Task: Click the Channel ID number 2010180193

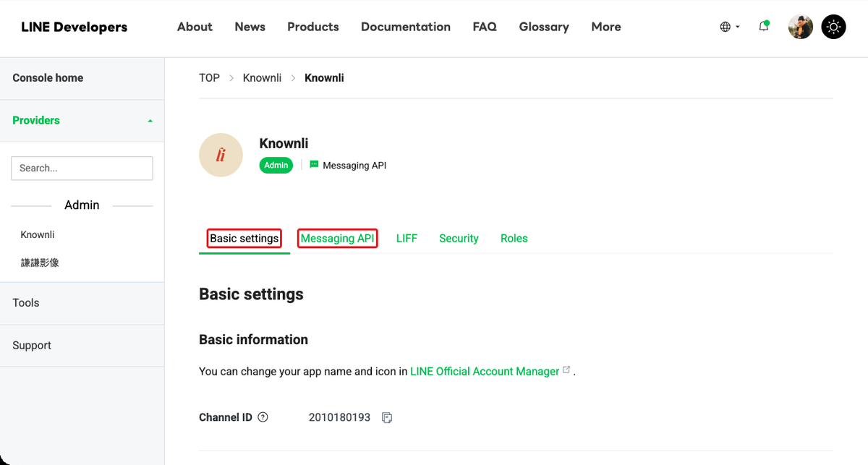Action: (x=339, y=417)
